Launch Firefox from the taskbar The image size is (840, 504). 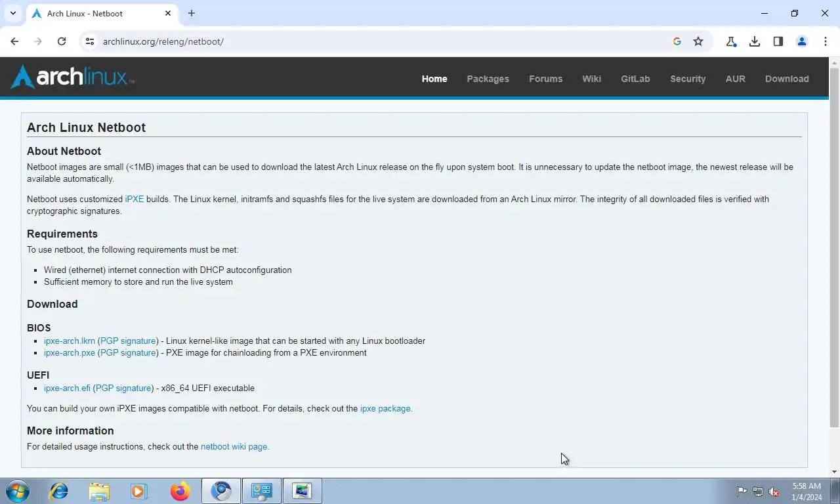[180, 491]
